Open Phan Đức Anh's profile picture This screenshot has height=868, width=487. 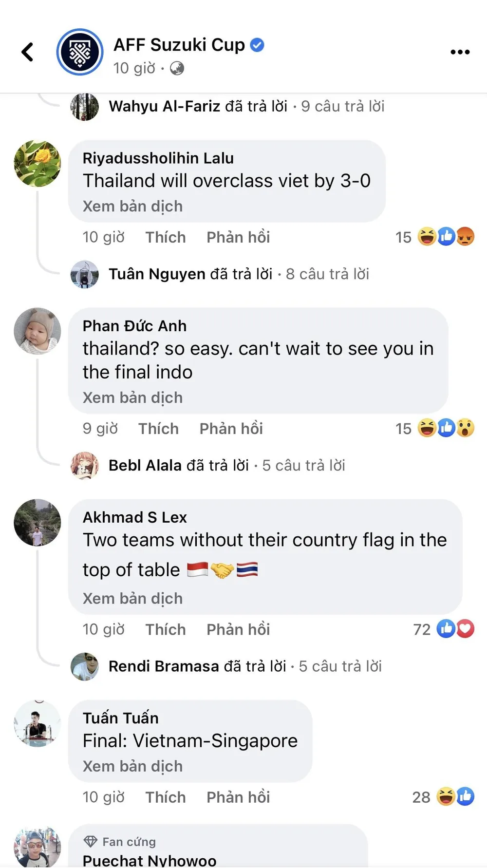(37, 331)
